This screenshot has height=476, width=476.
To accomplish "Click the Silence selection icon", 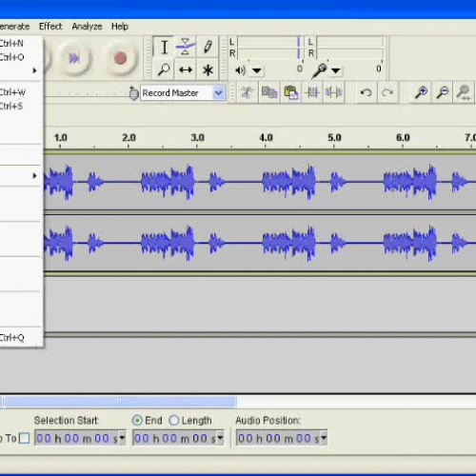I will tap(333, 92).
